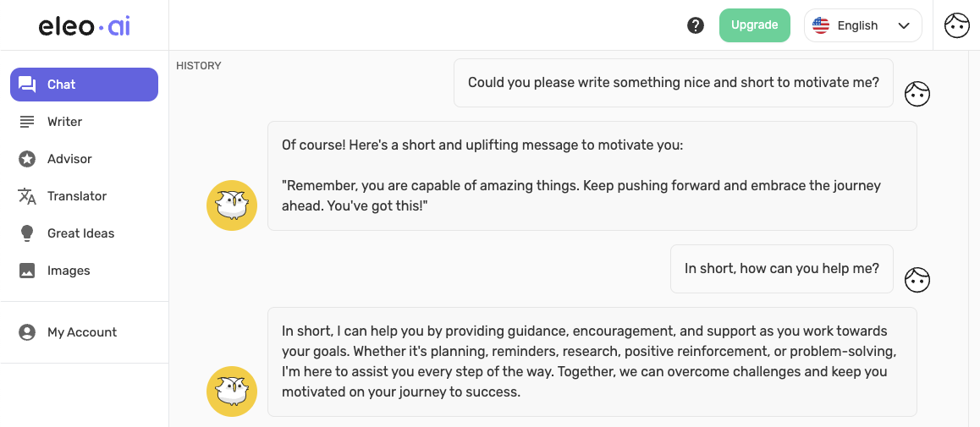Click the Translator language icon
Image resolution: width=980 pixels, height=427 pixels.
27,196
